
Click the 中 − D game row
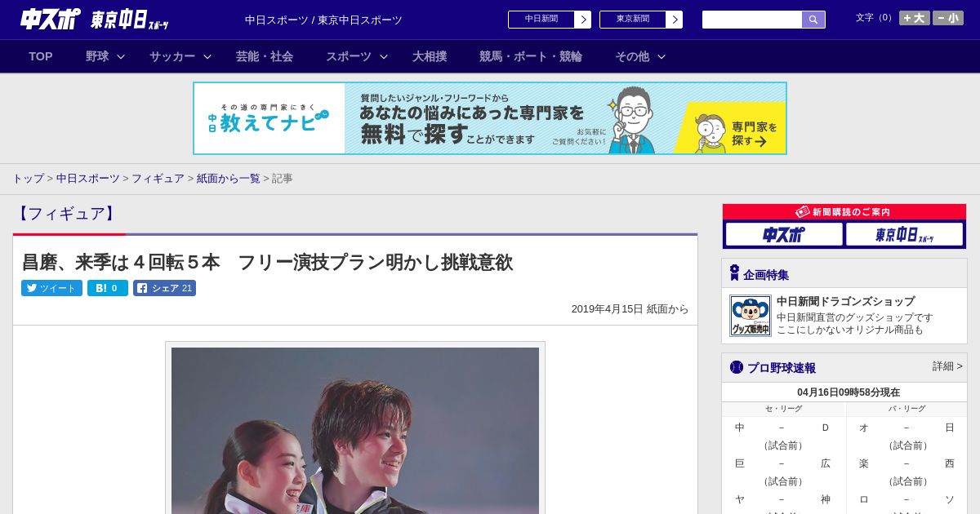[x=783, y=428]
